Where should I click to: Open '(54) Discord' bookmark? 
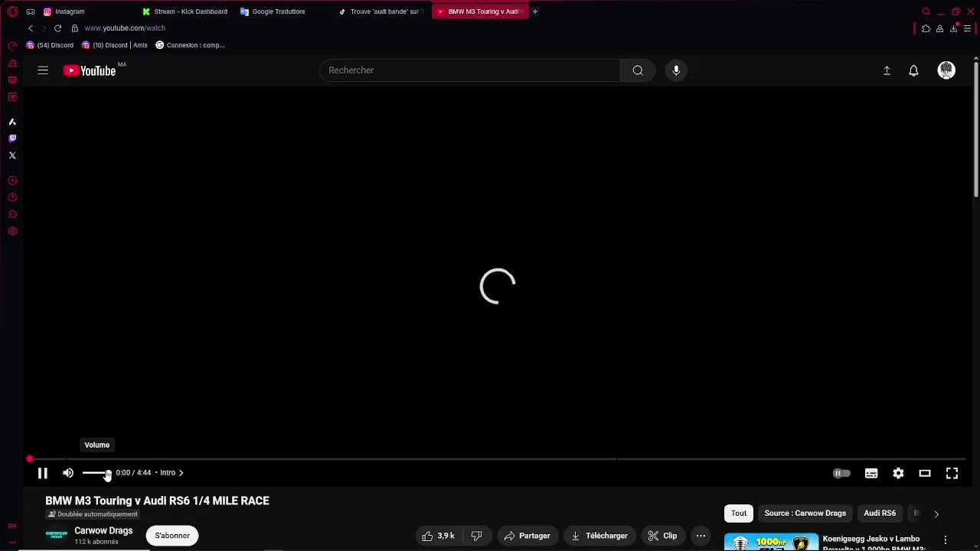pos(51,45)
